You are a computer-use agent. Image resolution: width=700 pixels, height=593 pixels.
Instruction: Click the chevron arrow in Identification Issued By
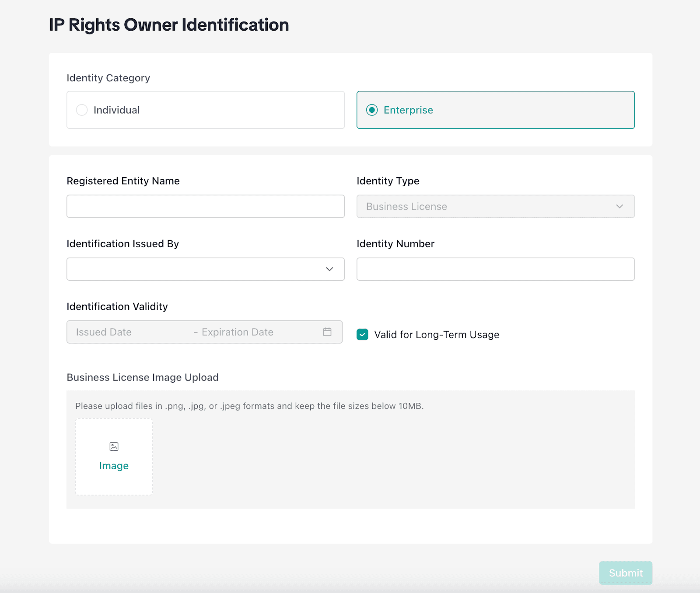[x=329, y=269]
